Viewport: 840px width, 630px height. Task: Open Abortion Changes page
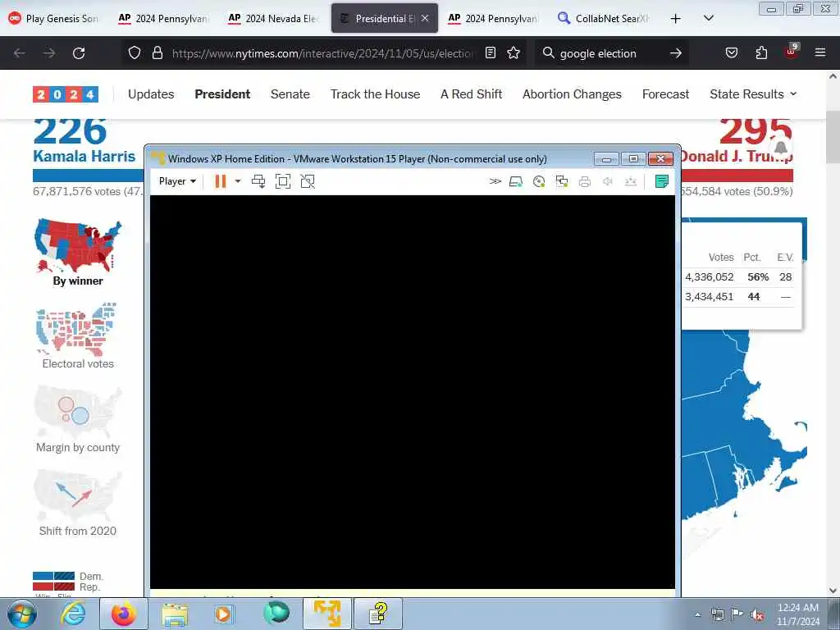coord(572,94)
